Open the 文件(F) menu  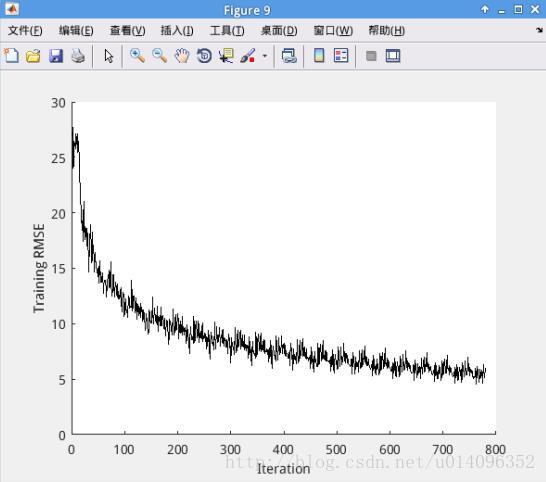pyautogui.click(x=25, y=31)
